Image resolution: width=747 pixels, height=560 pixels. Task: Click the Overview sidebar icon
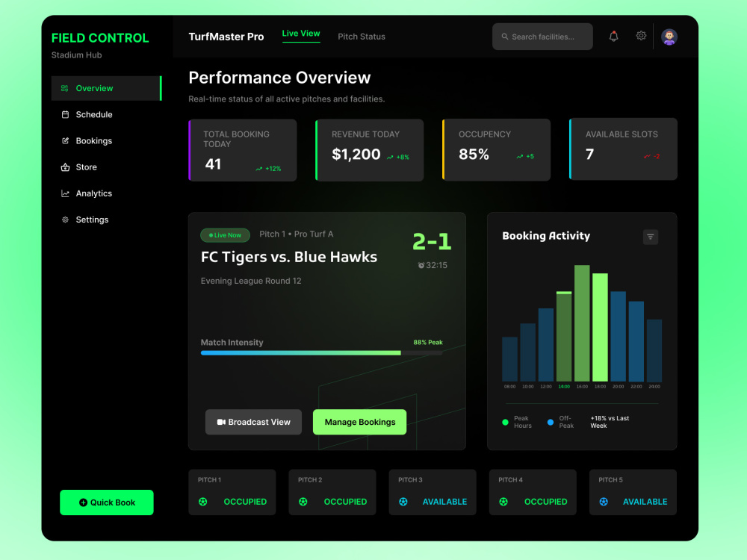[65, 88]
